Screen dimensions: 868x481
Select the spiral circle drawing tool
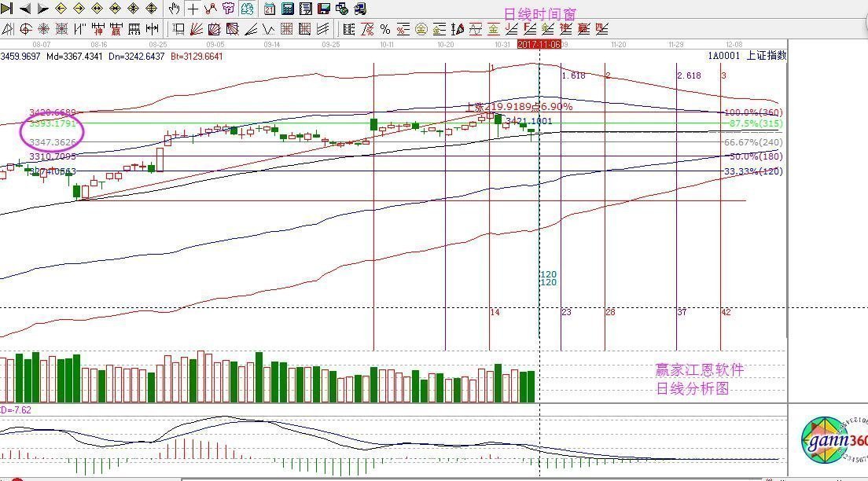[x=25, y=29]
